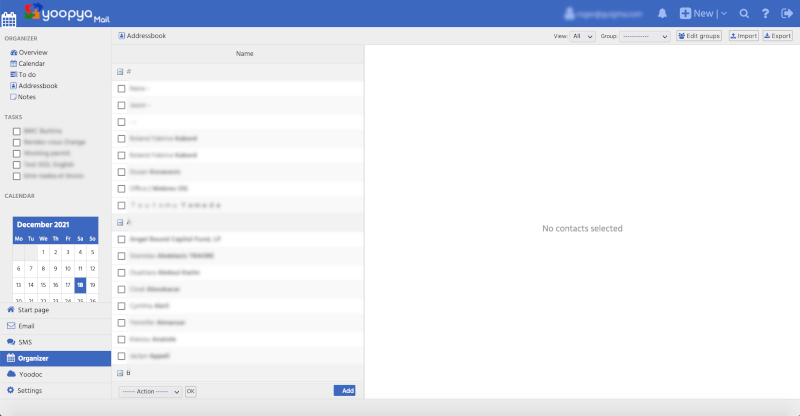Collapse the # contact group
Screen dimensions: 800x416
pos(121,72)
